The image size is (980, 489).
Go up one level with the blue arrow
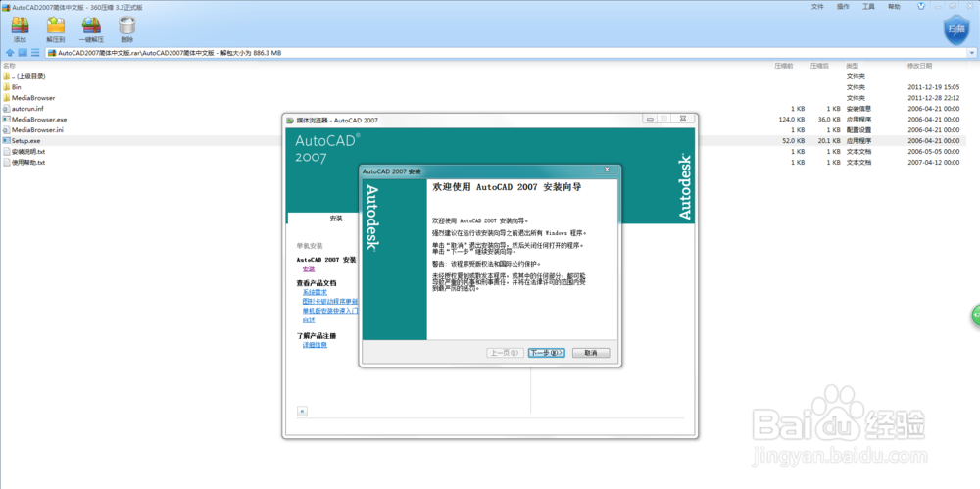pos(10,53)
